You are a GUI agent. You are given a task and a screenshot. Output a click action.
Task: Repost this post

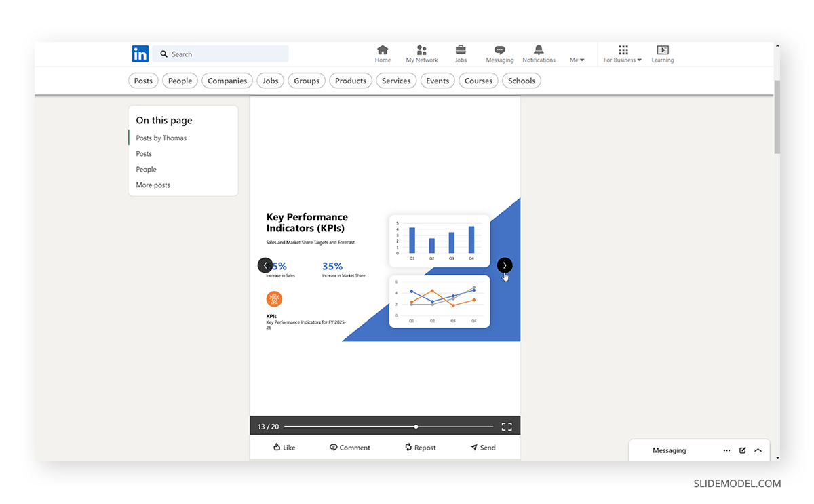(421, 447)
